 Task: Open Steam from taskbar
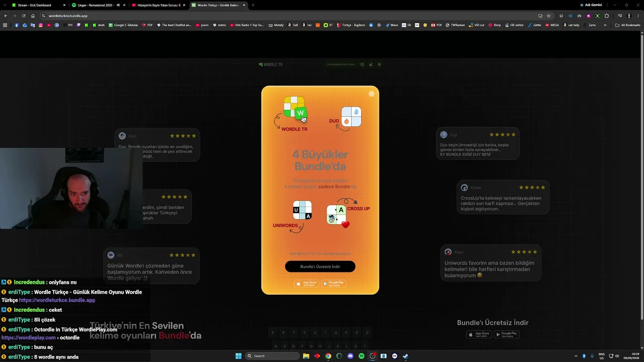tap(406, 356)
